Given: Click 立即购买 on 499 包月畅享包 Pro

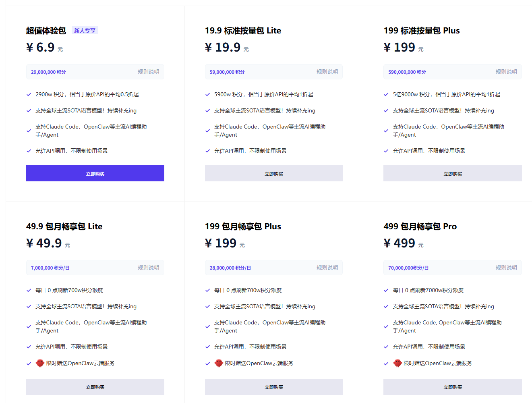Looking at the screenshot, I should pyautogui.click(x=452, y=386).
